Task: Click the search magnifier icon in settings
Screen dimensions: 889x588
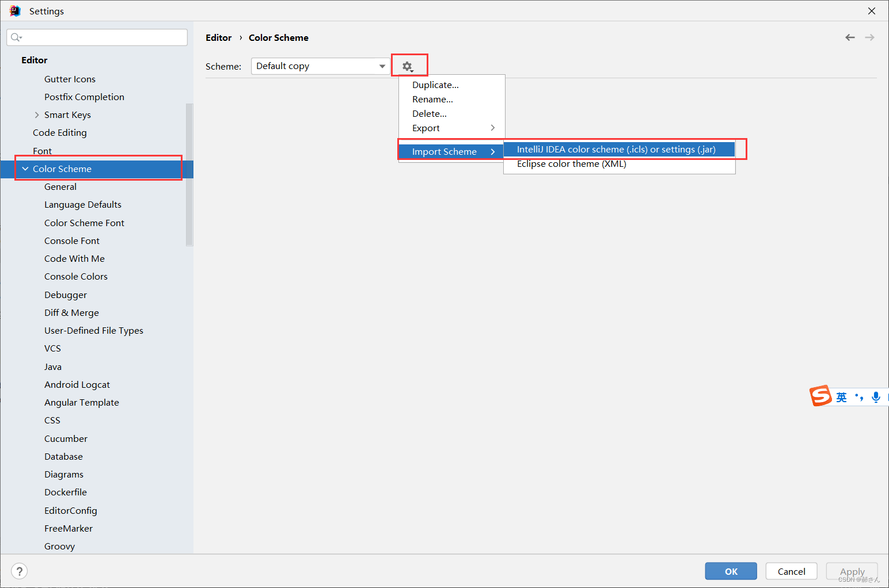Action: click(16, 37)
